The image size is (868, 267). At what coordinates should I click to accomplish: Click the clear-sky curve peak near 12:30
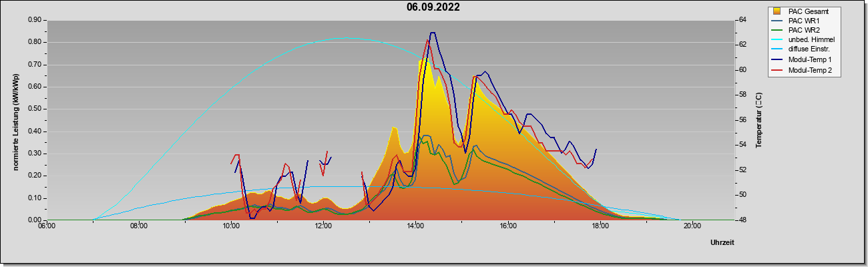(x=342, y=38)
